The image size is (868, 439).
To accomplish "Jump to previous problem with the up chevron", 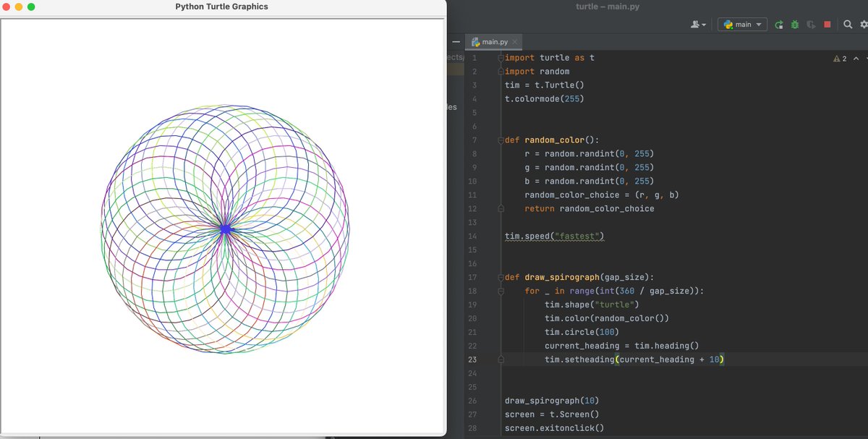I will [x=856, y=58].
